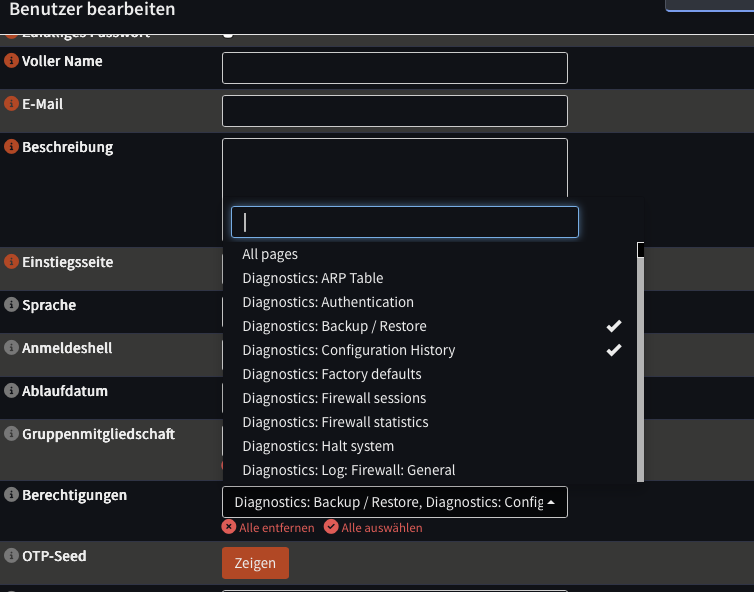This screenshot has height=592, width=754.
Task: Focus the permissions search field
Action: coord(404,222)
